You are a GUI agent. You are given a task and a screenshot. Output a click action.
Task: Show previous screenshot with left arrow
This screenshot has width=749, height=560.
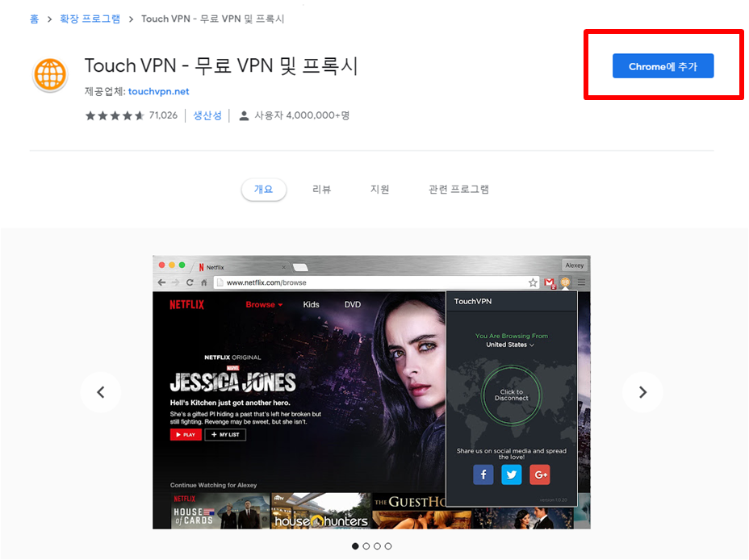[x=101, y=392]
